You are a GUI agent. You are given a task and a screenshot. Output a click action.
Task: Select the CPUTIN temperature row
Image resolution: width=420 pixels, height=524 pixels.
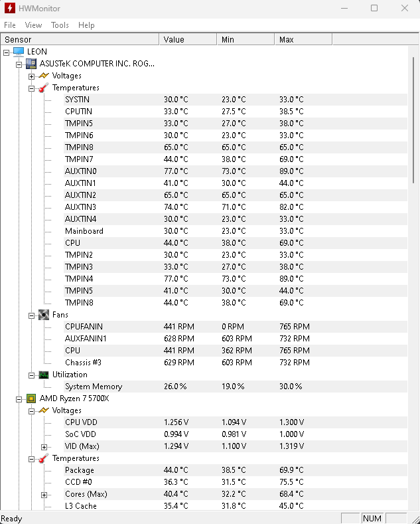point(236,112)
